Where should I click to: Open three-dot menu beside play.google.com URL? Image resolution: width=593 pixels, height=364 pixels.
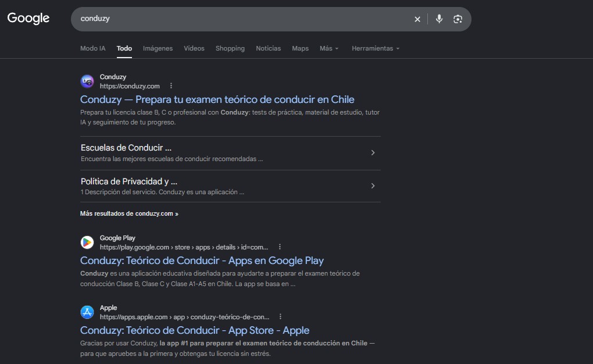tap(280, 247)
